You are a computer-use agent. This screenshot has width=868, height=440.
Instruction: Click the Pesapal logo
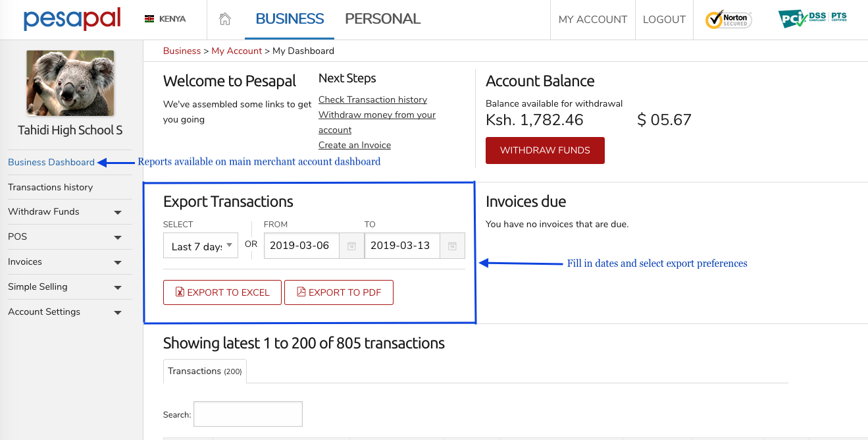72,19
